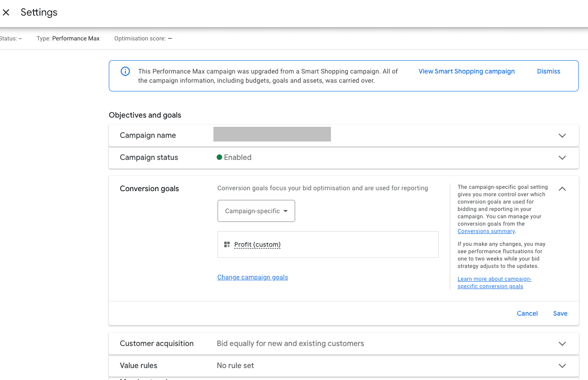Click the Conversion goals row title

[149, 188]
